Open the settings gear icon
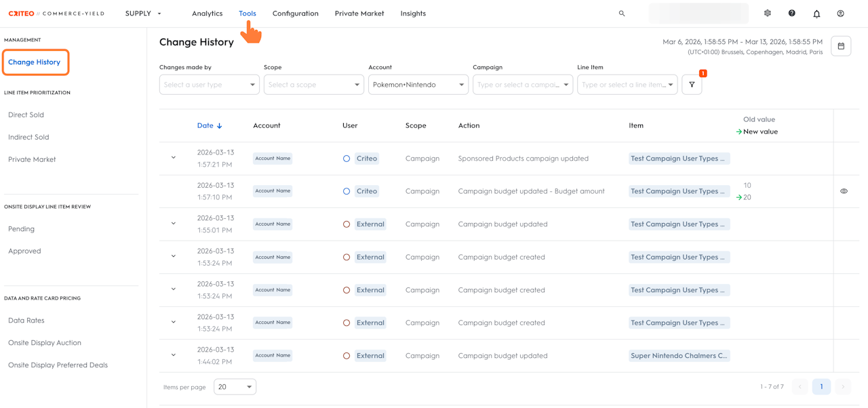Screen dimensions: 868x408 coord(768,14)
